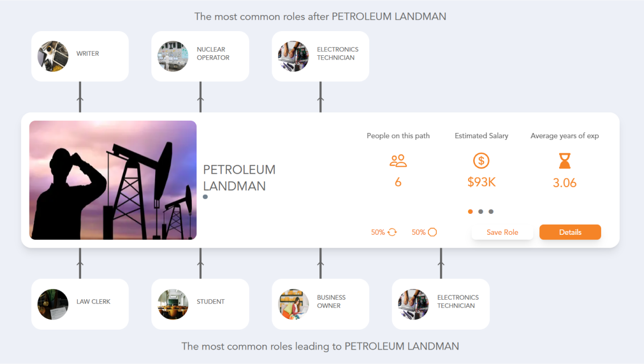Viewport: 644px width, 364px height.
Task: Select the third carousel pagination dot
Action: point(491,211)
